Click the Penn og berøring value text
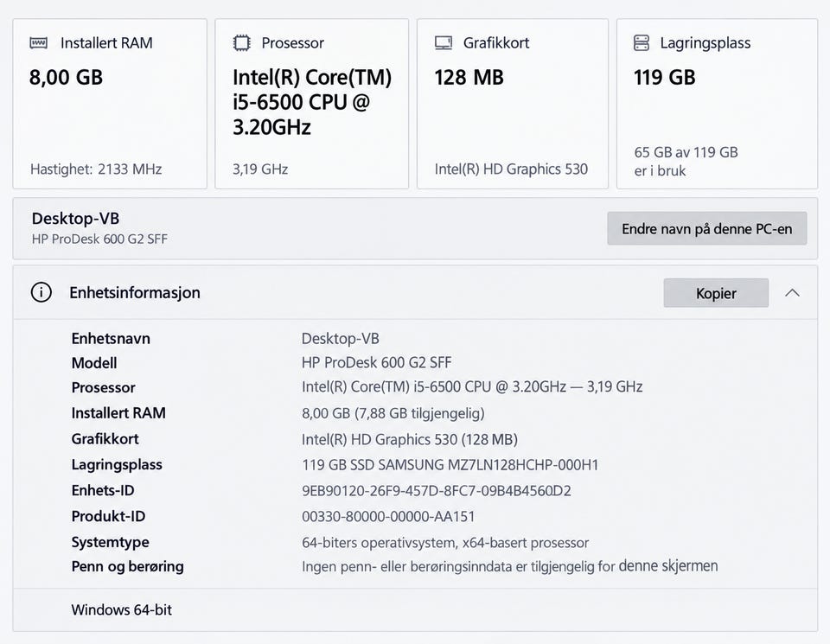Screen dimensions: 830x644 click(x=510, y=566)
